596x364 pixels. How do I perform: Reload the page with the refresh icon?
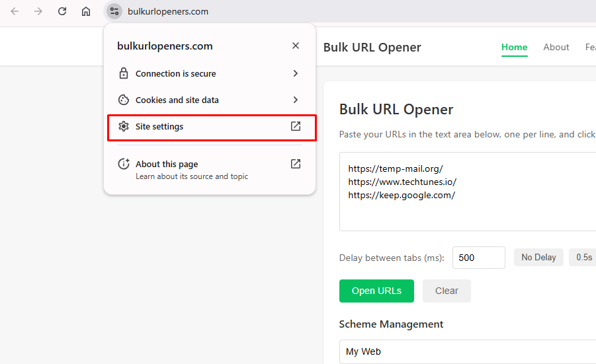coord(62,11)
